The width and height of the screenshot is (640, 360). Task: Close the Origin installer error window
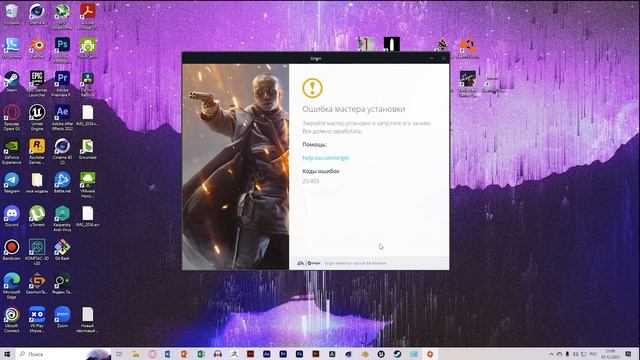[x=444, y=58]
